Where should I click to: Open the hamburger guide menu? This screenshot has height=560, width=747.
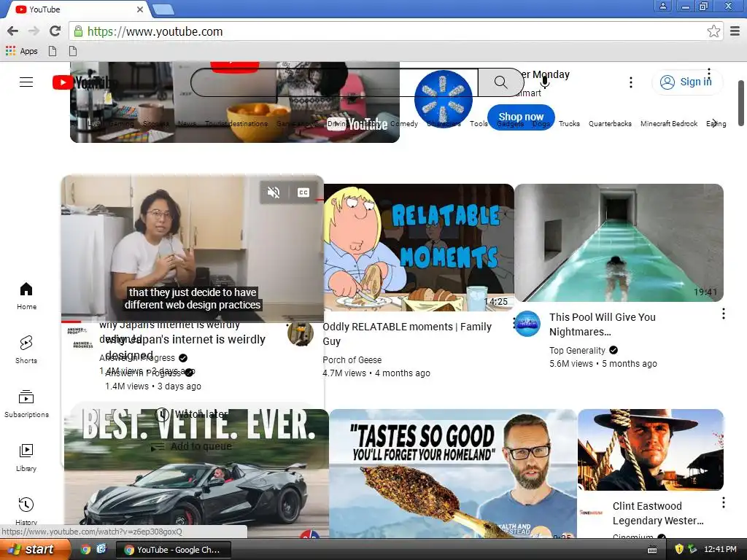[x=26, y=82]
